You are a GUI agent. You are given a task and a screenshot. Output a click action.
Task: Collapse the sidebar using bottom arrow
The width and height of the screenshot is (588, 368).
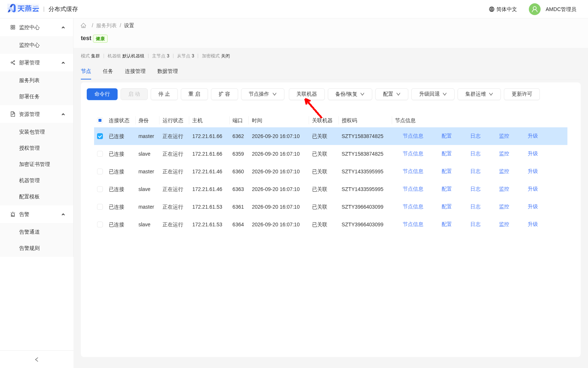[36, 360]
